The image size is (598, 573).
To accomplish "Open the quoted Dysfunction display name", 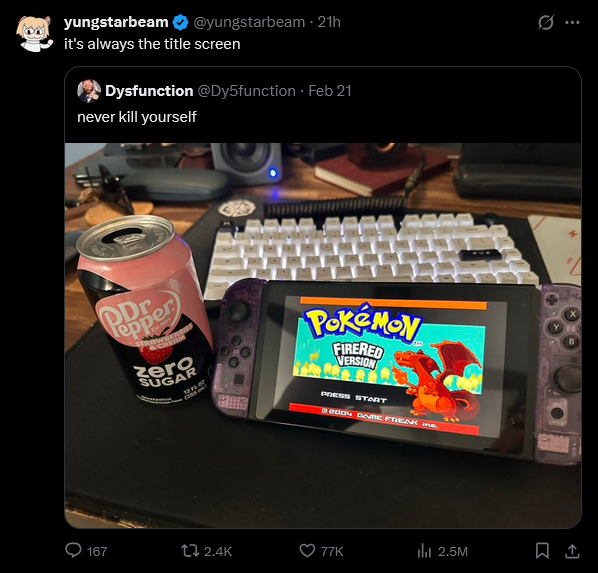I will click(149, 91).
